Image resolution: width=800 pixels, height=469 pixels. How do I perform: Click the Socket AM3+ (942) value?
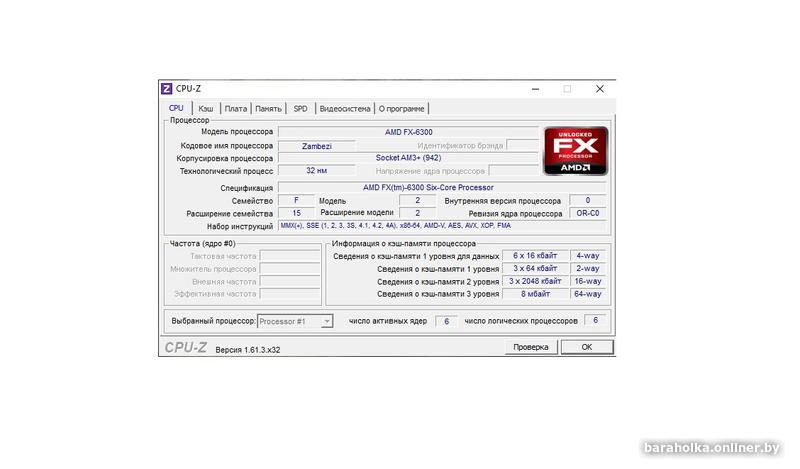(x=408, y=158)
